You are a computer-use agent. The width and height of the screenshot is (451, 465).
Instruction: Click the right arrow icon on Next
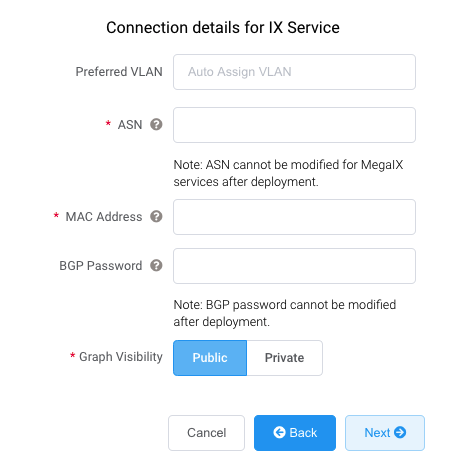pos(400,432)
